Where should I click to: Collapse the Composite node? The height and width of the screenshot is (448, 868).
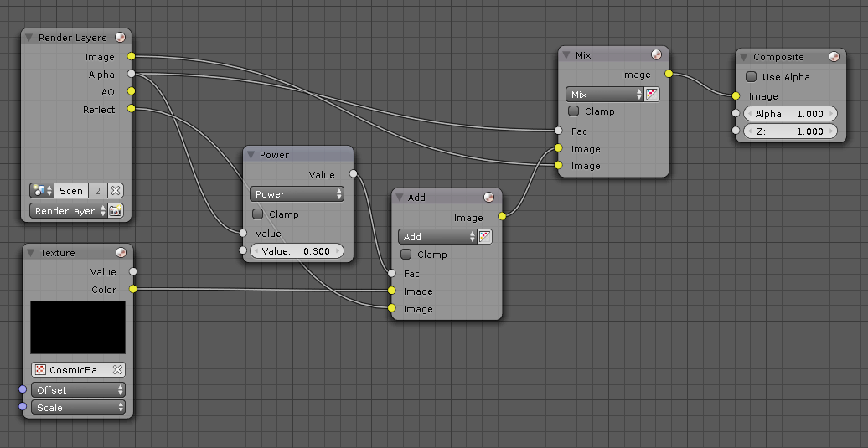point(743,57)
